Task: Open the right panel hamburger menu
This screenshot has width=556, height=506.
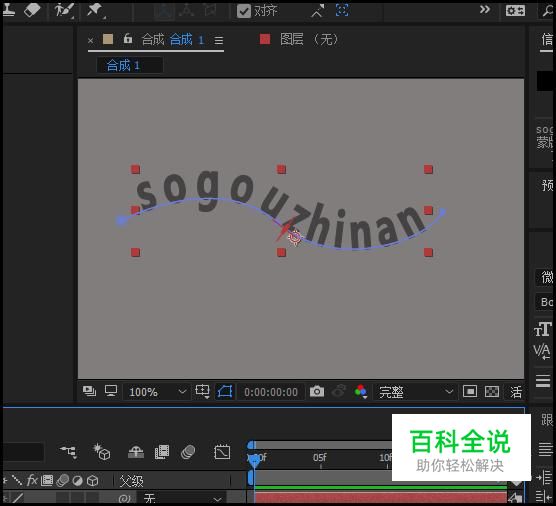Action: [x=543, y=381]
